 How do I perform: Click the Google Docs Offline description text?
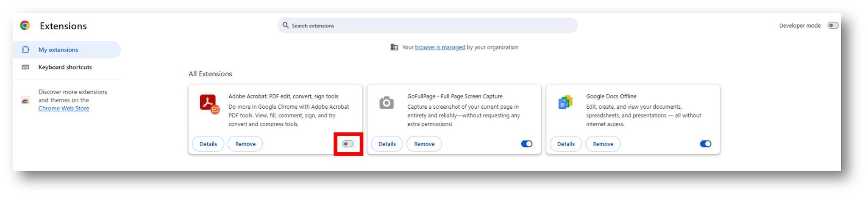tap(643, 115)
